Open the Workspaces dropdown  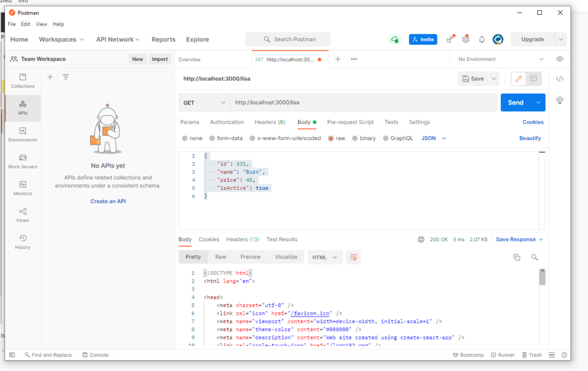(61, 40)
